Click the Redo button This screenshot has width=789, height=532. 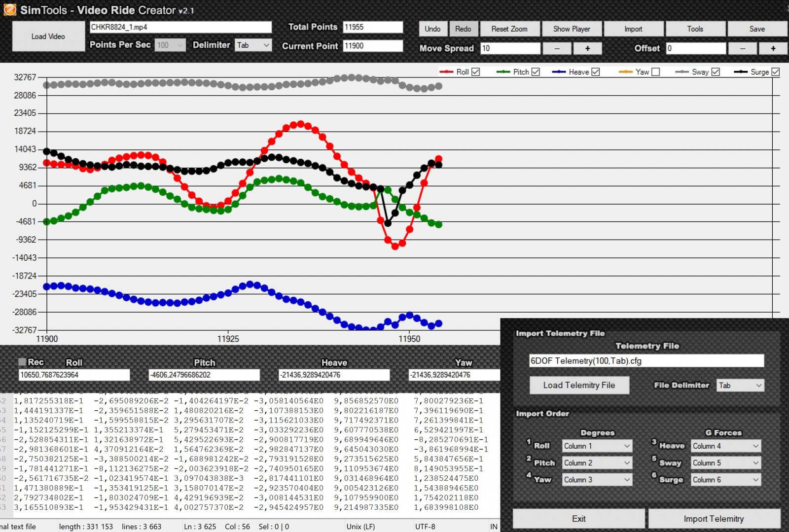pyautogui.click(x=463, y=29)
